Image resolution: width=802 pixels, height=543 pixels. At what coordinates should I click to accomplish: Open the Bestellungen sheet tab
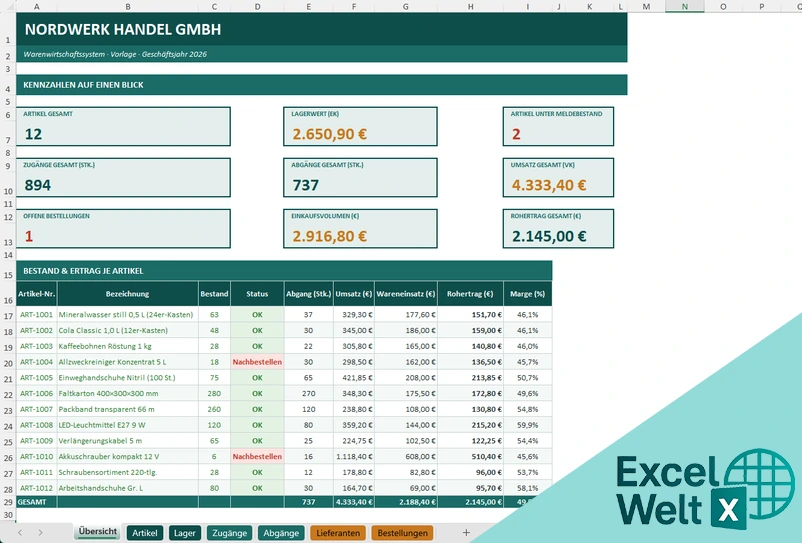[403, 533]
